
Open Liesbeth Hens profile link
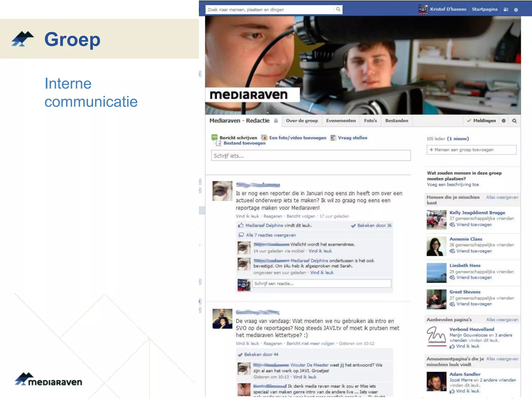tap(465, 265)
